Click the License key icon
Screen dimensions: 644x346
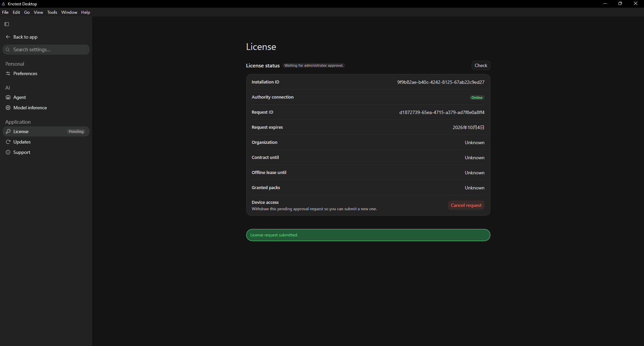(8, 131)
